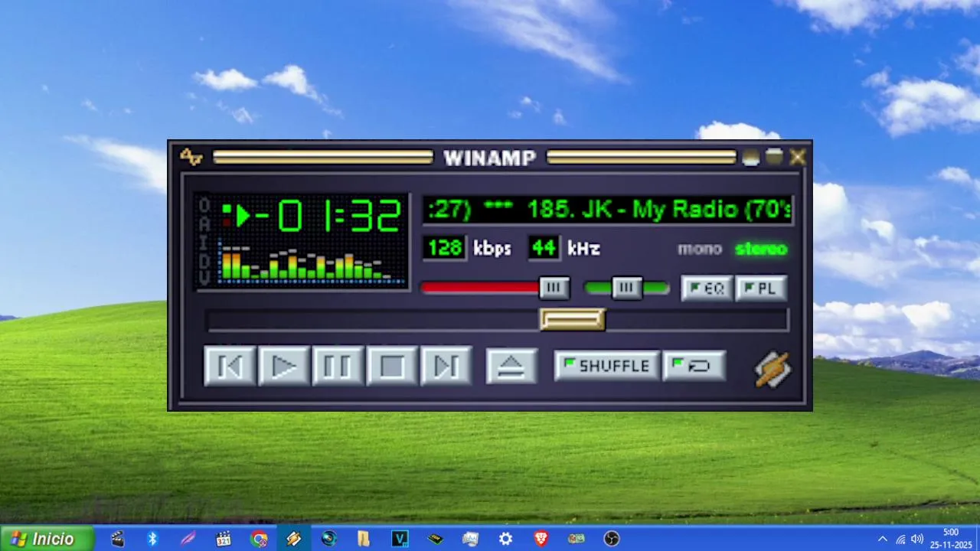Open the green banknote-style taskbar icon
The image size is (980, 551).
pyautogui.click(x=576, y=539)
